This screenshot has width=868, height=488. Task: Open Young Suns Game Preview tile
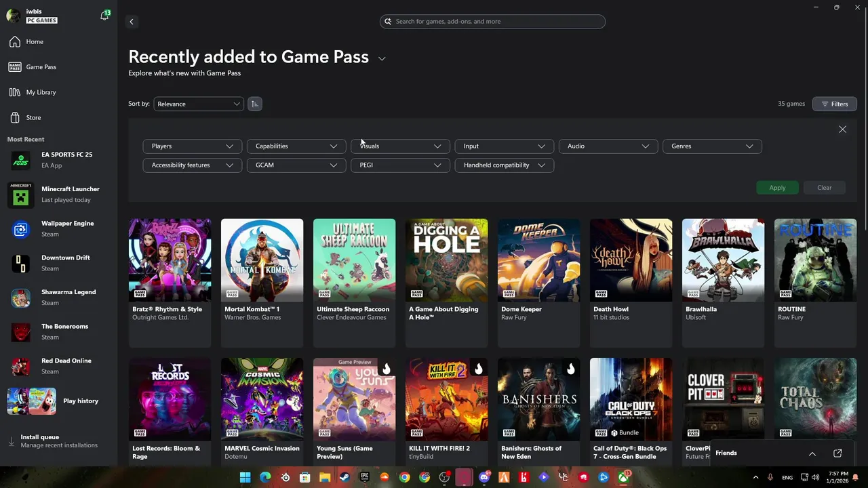[354, 411]
